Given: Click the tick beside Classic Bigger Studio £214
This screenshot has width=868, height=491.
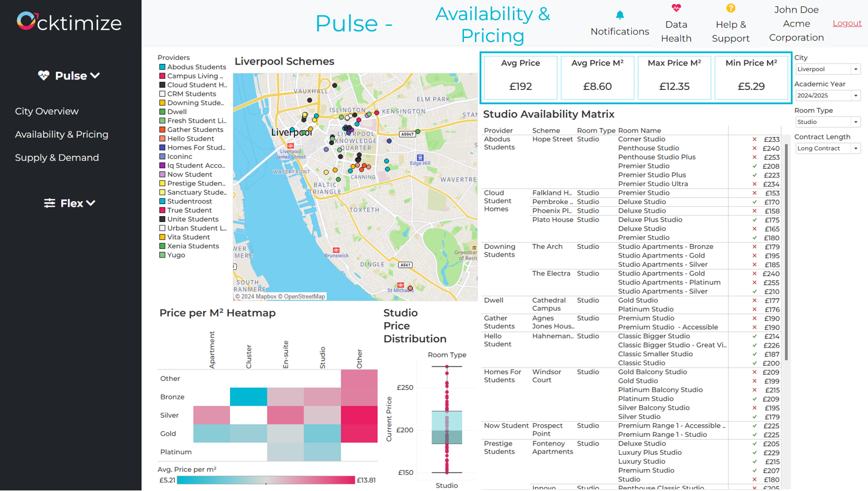Looking at the screenshot, I should click(754, 337).
